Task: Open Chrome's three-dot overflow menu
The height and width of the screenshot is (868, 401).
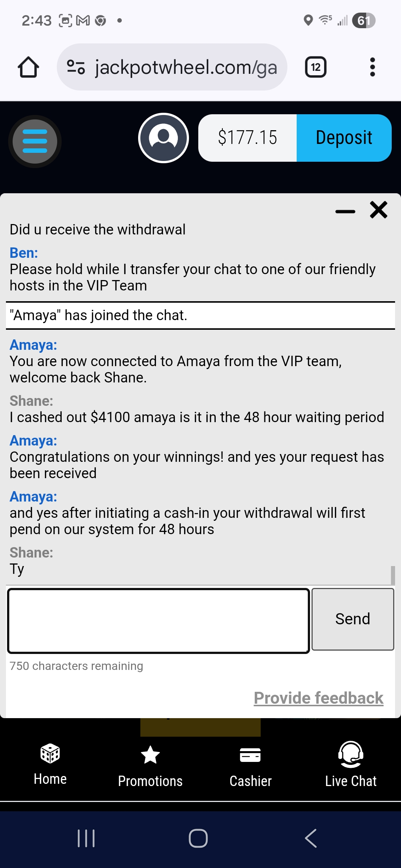Action: click(372, 67)
